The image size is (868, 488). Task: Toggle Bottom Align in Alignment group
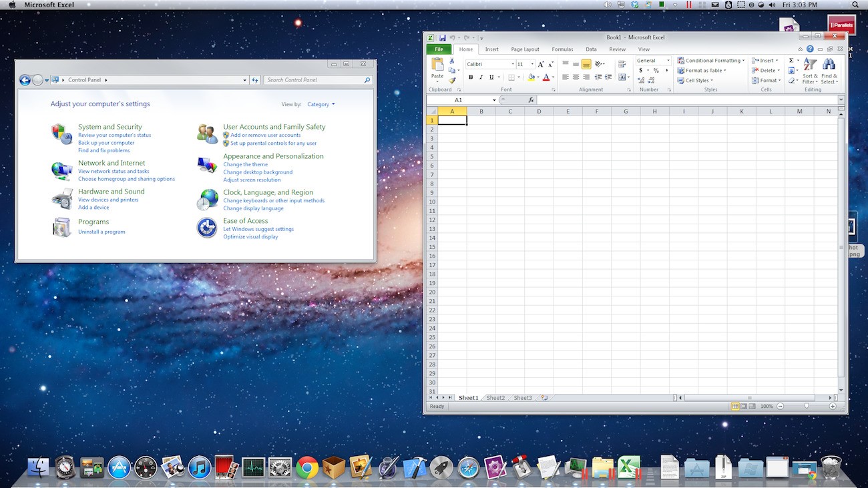tap(586, 64)
